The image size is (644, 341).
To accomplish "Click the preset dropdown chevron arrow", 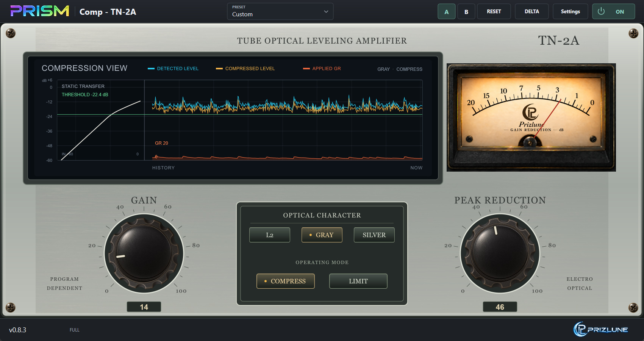I will [326, 11].
